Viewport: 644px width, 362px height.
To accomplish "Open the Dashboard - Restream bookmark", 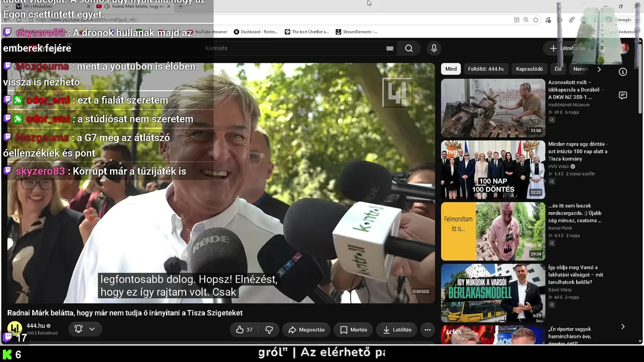I will click(x=256, y=32).
